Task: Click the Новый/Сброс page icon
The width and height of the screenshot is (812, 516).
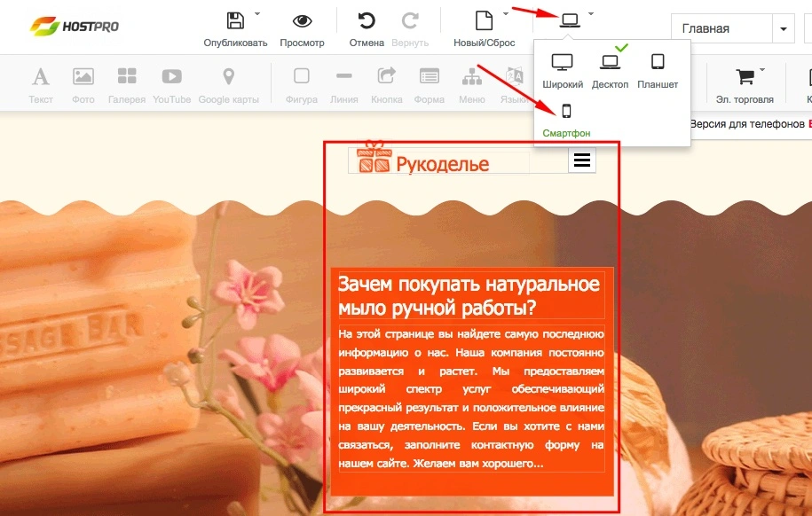Action: coord(485,21)
